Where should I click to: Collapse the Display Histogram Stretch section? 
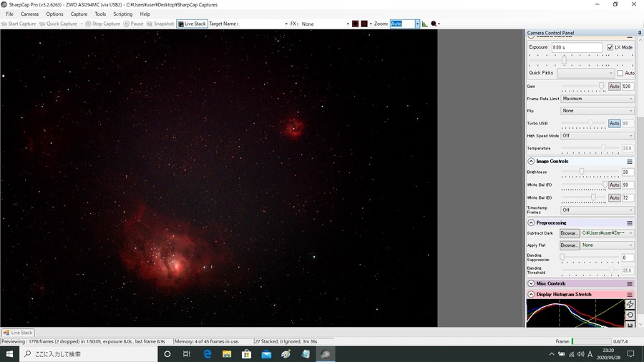click(x=531, y=294)
